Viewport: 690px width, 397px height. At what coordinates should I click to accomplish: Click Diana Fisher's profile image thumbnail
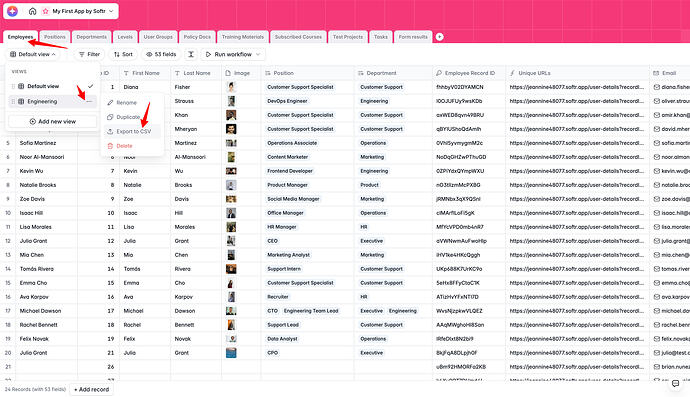click(231, 87)
